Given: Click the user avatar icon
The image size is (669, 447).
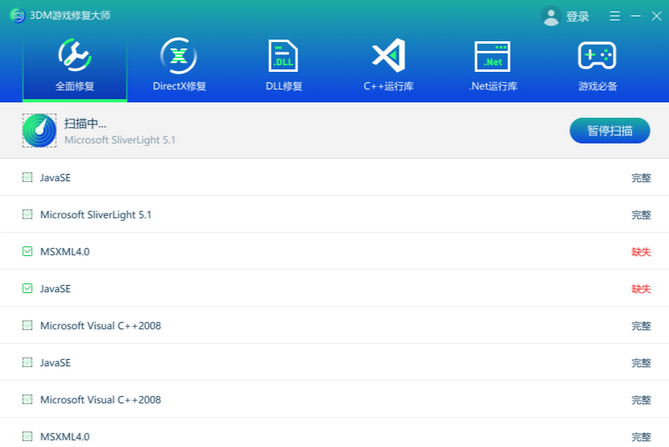Looking at the screenshot, I should click(551, 16).
